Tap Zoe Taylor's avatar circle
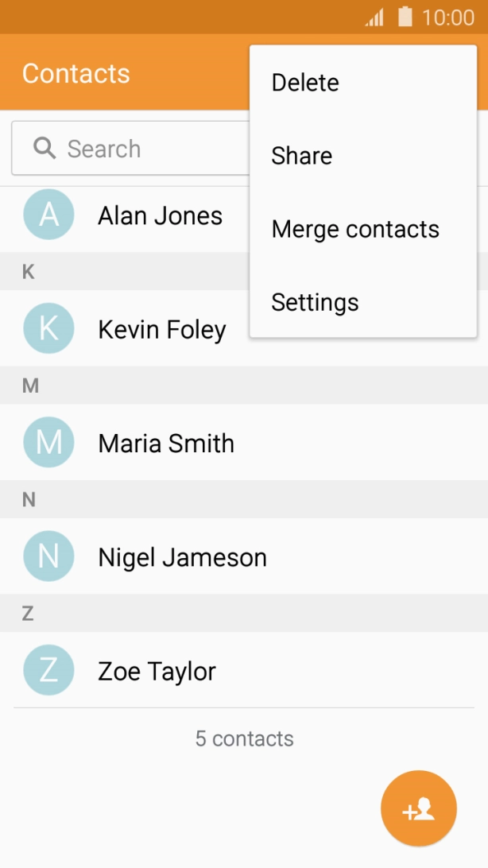The height and width of the screenshot is (868, 488). (48, 670)
